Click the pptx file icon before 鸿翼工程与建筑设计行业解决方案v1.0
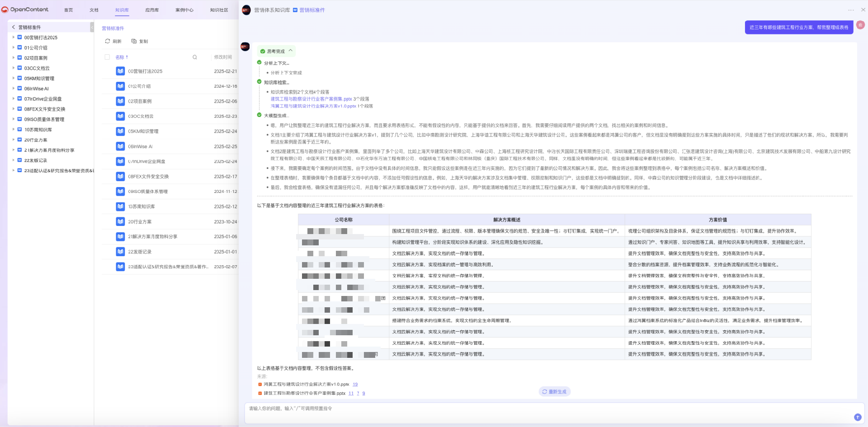Screen dimensions: 868x427 (259, 384)
